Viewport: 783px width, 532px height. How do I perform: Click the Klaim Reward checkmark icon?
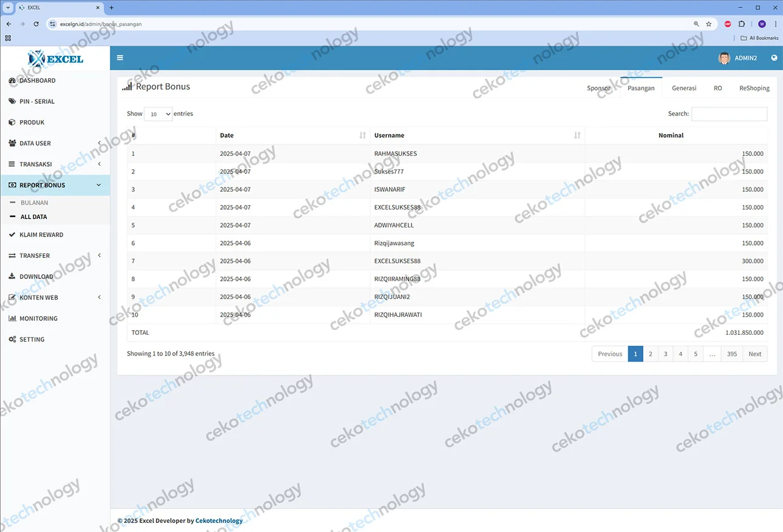(12, 235)
